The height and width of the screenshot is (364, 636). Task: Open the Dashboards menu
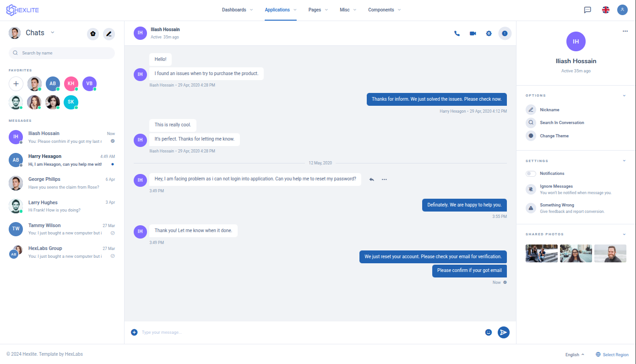[237, 10]
